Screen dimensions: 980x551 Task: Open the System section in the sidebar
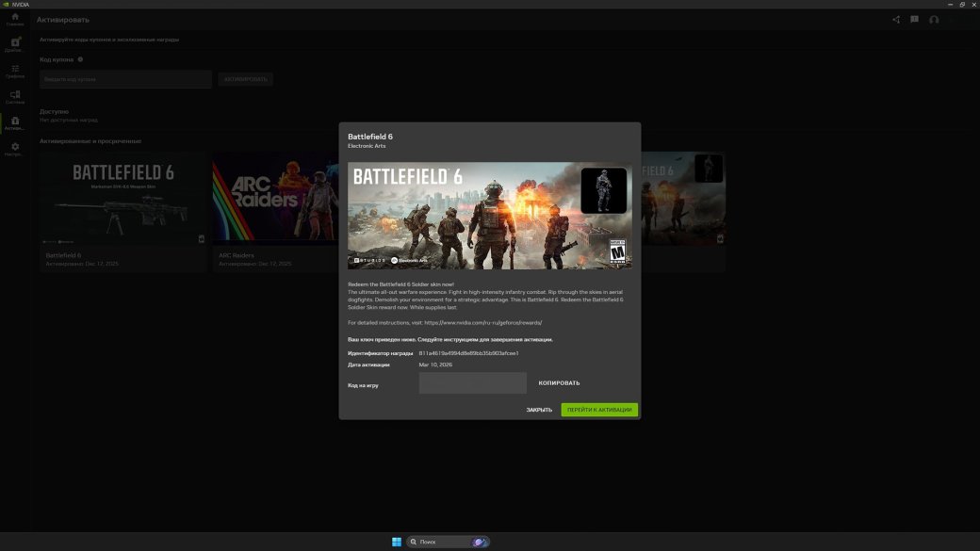tap(15, 97)
